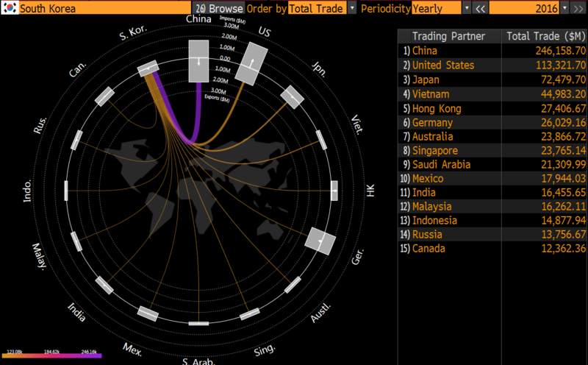Click the HK node on the chart ring
This screenshot has height=365, width=588.
pyautogui.click(x=334, y=191)
